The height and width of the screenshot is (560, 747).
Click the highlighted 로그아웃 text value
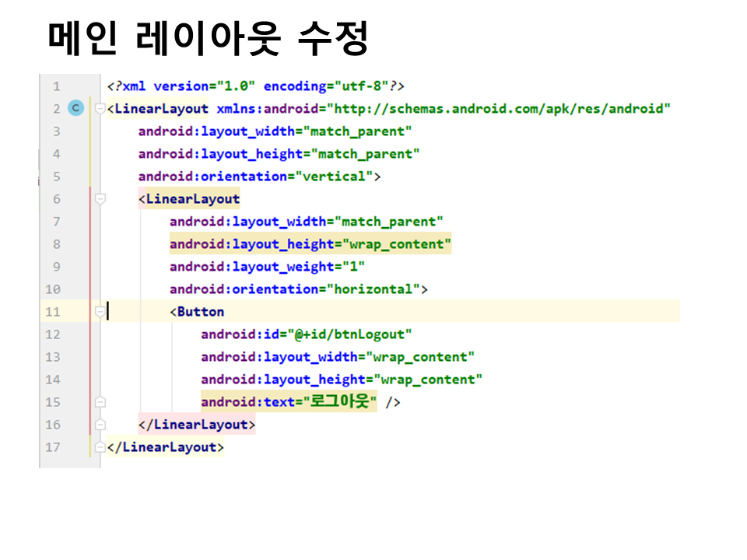[341, 402]
